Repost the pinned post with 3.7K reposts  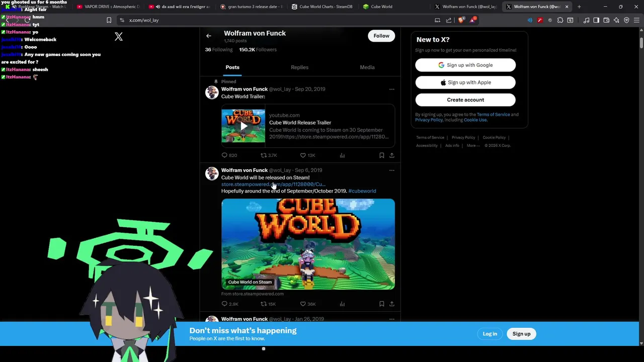pyautogui.click(x=269, y=155)
